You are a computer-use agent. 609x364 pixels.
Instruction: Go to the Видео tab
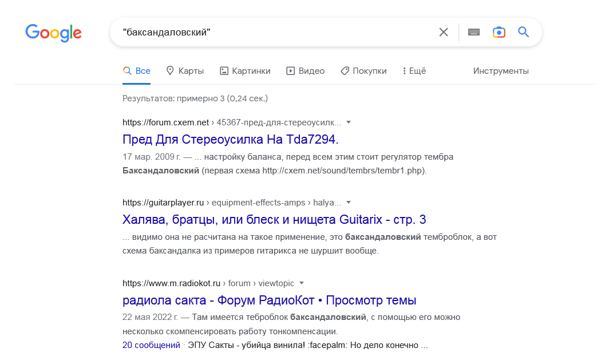tap(305, 71)
